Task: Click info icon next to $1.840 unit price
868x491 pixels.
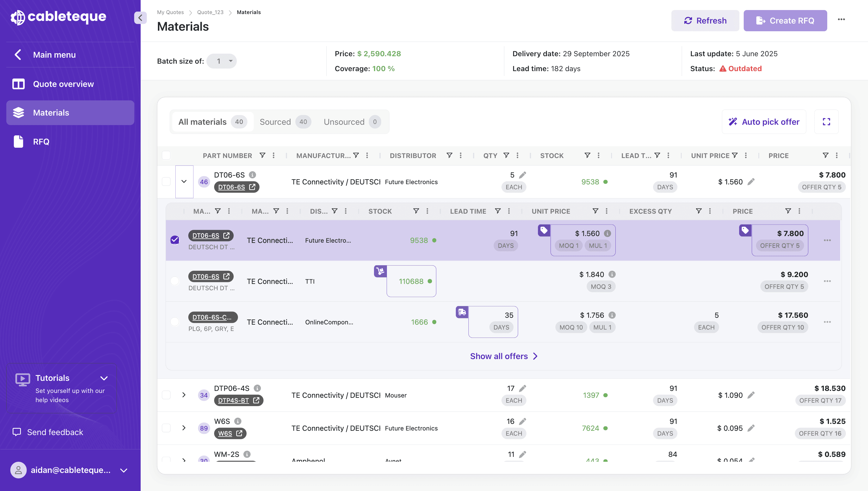Action: pyautogui.click(x=612, y=274)
